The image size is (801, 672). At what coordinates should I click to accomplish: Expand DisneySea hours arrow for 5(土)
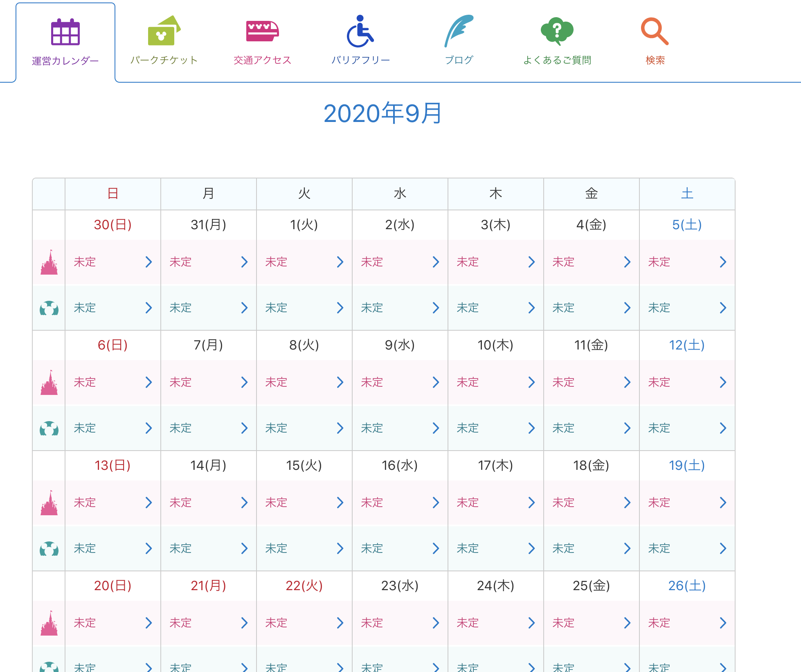[723, 308]
